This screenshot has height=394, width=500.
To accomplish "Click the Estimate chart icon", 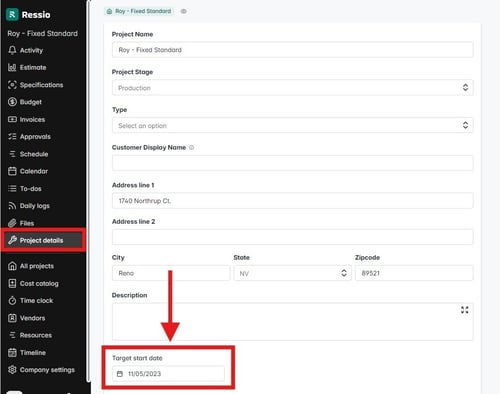I will 12,67.
